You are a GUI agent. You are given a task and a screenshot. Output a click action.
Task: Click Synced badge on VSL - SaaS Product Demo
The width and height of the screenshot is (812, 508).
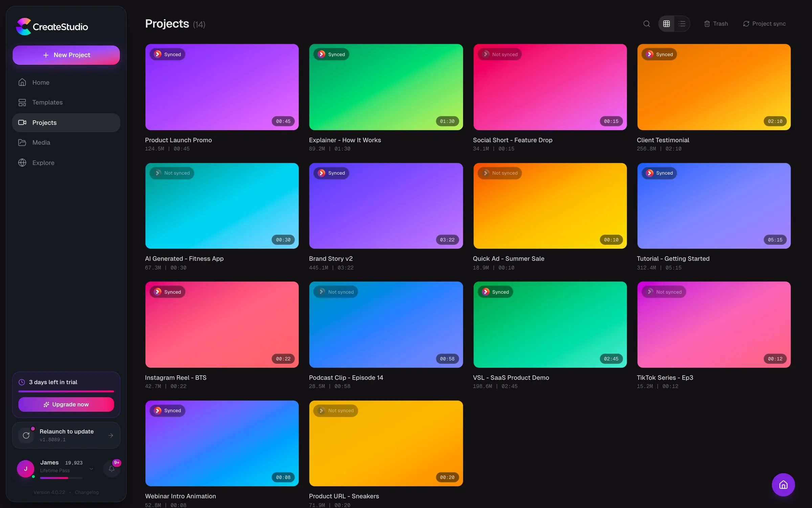pos(495,292)
